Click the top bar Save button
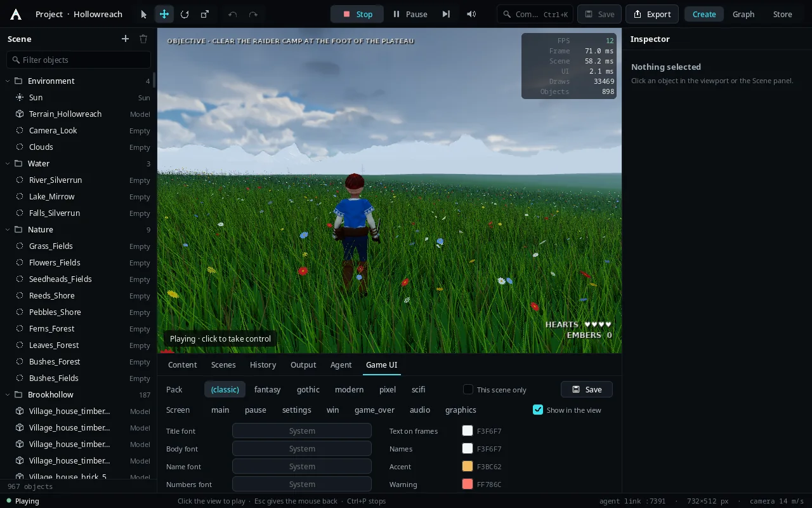This screenshot has height=508, width=812. 599,14
